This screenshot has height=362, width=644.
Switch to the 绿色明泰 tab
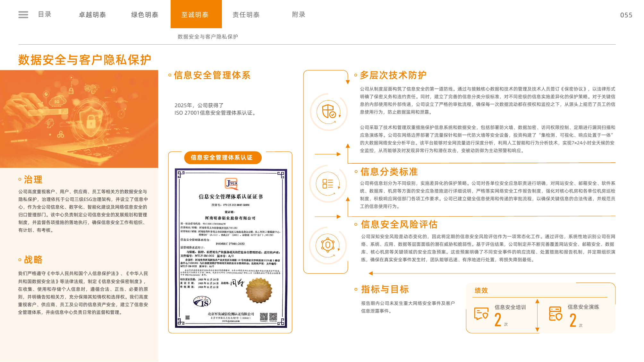[x=145, y=15]
